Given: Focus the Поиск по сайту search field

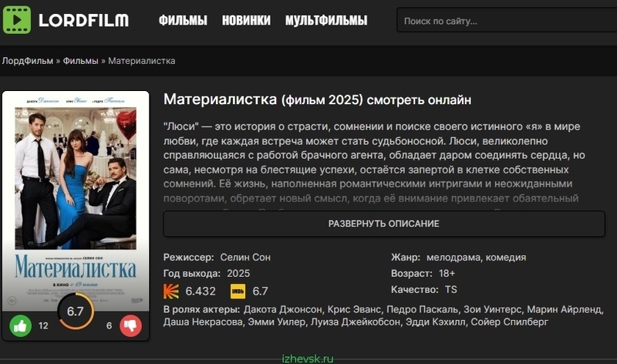Looking at the screenshot, I should 507,20.
